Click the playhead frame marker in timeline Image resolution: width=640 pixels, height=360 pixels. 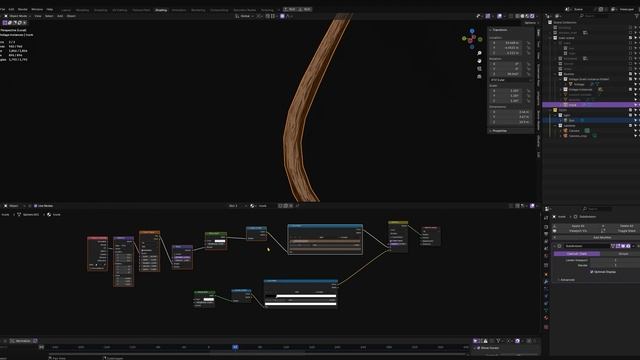coord(235,347)
